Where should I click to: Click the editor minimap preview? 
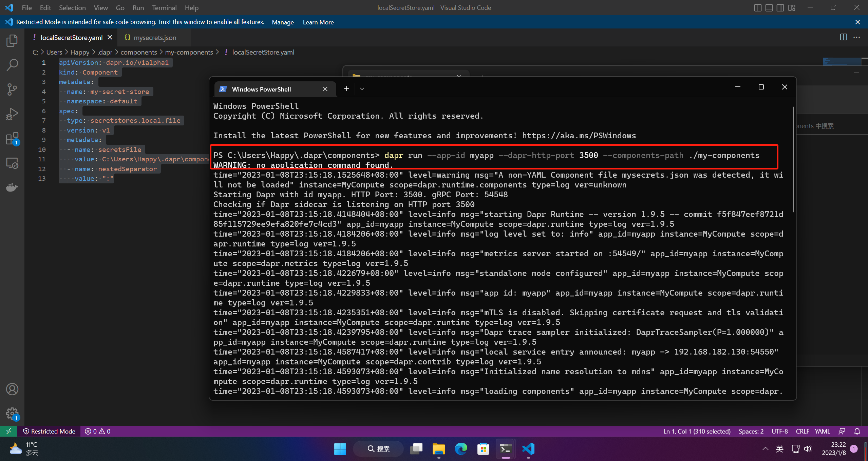tap(842, 61)
